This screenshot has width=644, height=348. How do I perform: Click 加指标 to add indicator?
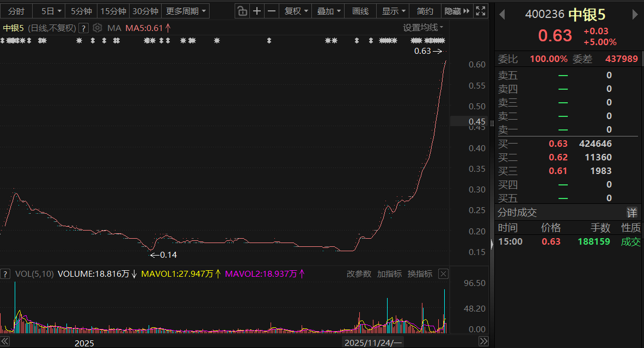pos(389,274)
